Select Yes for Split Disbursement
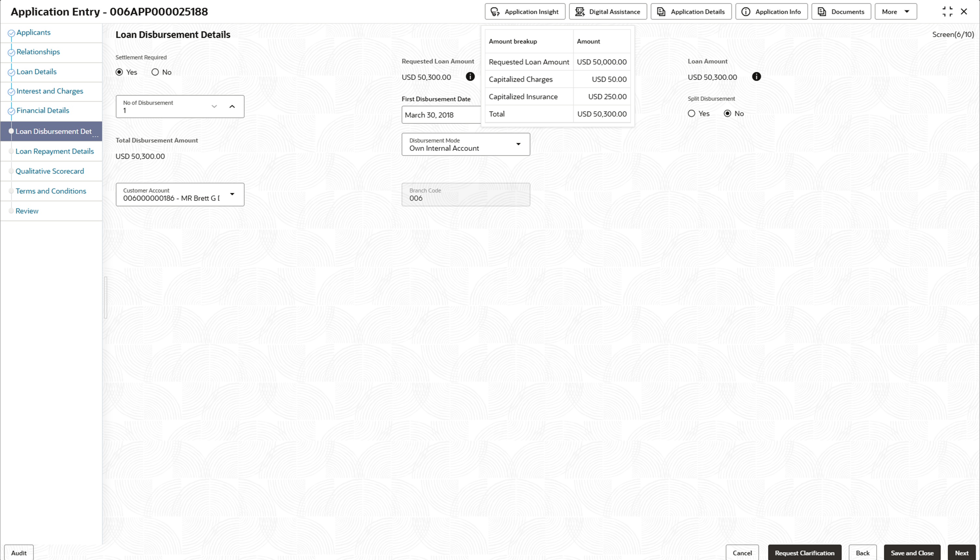The height and width of the screenshot is (560, 980). click(x=692, y=113)
